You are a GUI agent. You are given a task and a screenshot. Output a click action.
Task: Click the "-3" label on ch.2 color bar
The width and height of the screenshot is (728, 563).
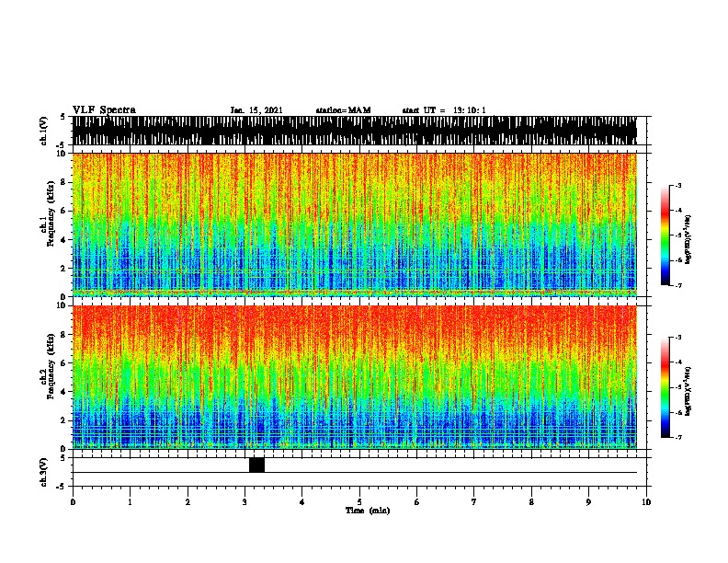pos(678,338)
